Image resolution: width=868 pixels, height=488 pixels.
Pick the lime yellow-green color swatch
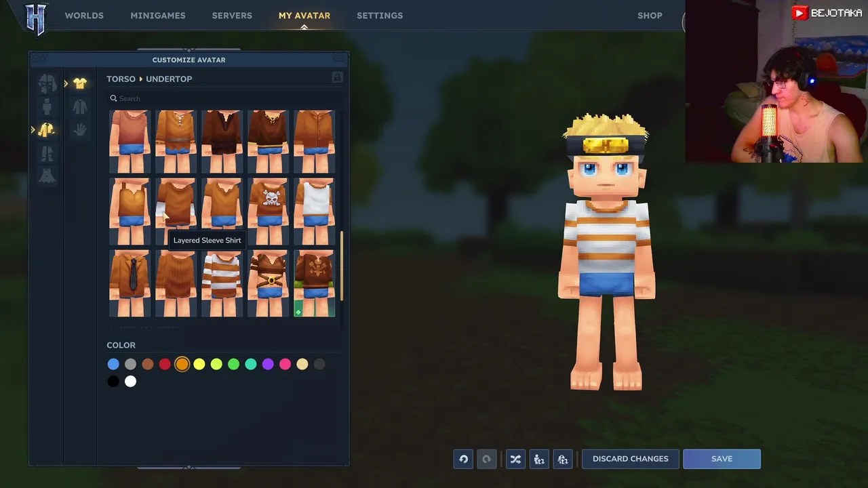216,365
